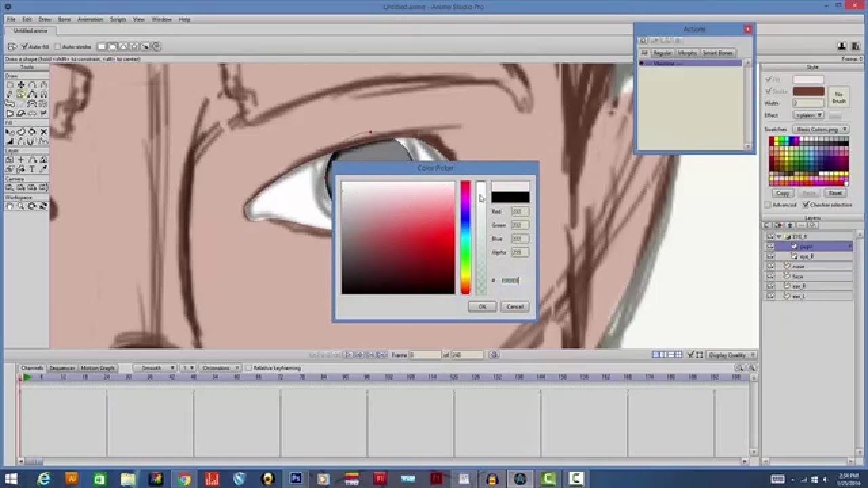Screen dimensions: 868x488
Task: Open the Effect dropdown in Style
Action: tap(808, 115)
